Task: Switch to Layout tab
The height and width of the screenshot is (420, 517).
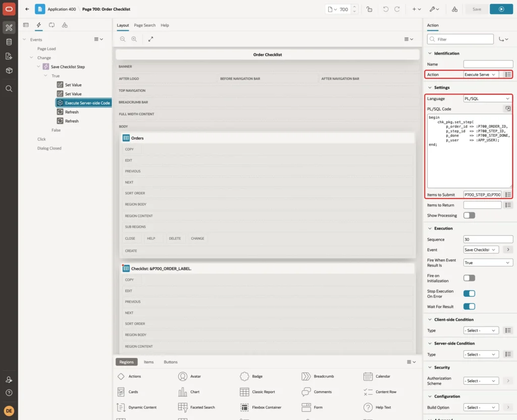Action: click(123, 25)
